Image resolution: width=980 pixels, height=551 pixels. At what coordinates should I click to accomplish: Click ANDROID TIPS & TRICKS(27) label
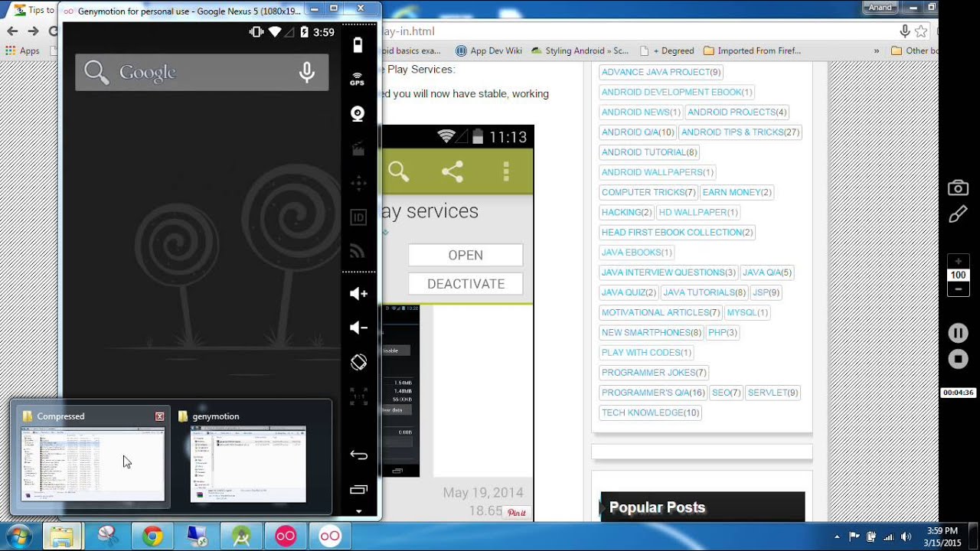(x=740, y=132)
